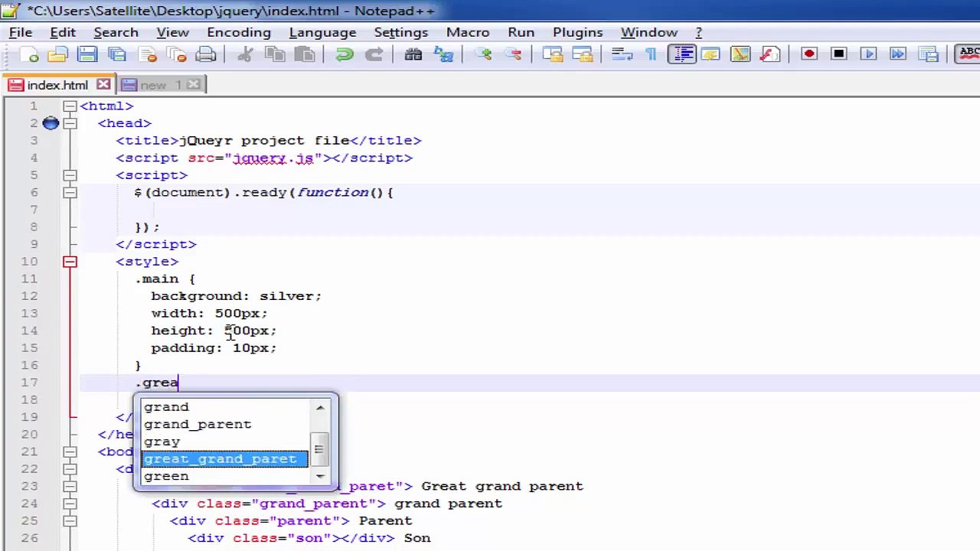Cut selection with the scissors icon
The image size is (980, 551).
[x=245, y=54]
